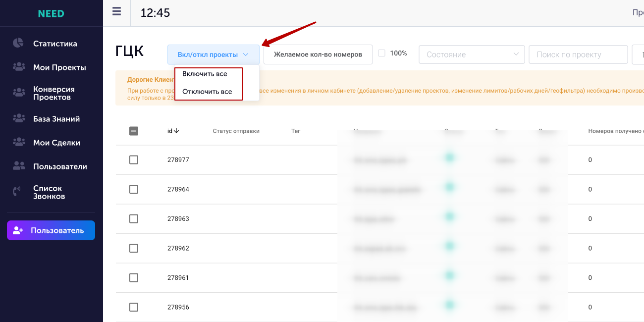
Task: Click the Тег column header
Action: coord(296,131)
